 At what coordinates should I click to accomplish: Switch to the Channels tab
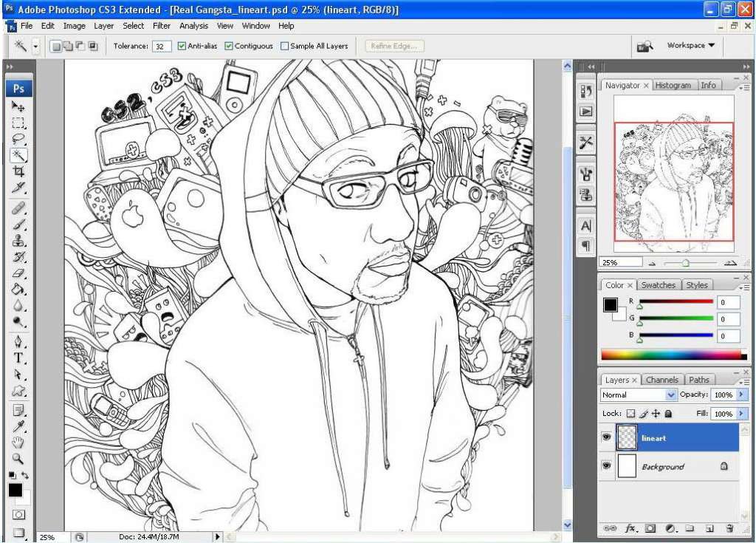coord(661,380)
